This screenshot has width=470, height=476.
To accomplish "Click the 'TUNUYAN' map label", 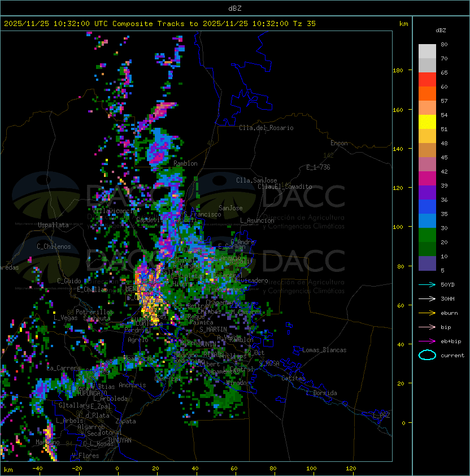I will (120, 440).
